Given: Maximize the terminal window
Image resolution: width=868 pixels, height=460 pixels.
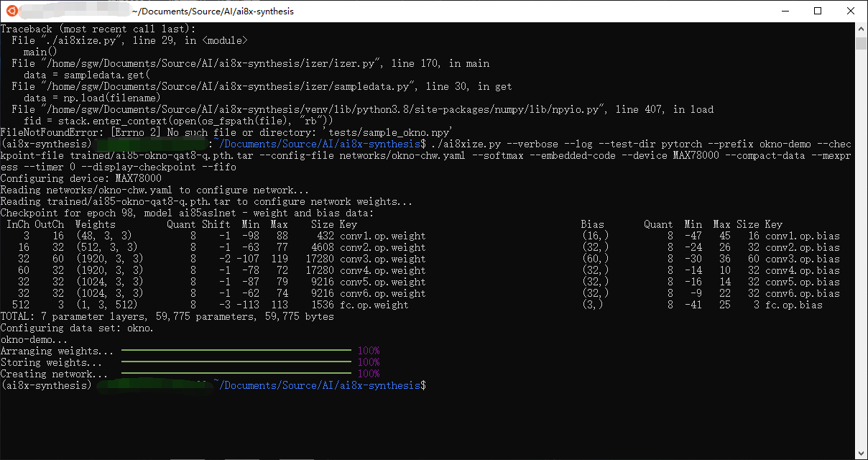Looking at the screenshot, I should [x=818, y=11].
